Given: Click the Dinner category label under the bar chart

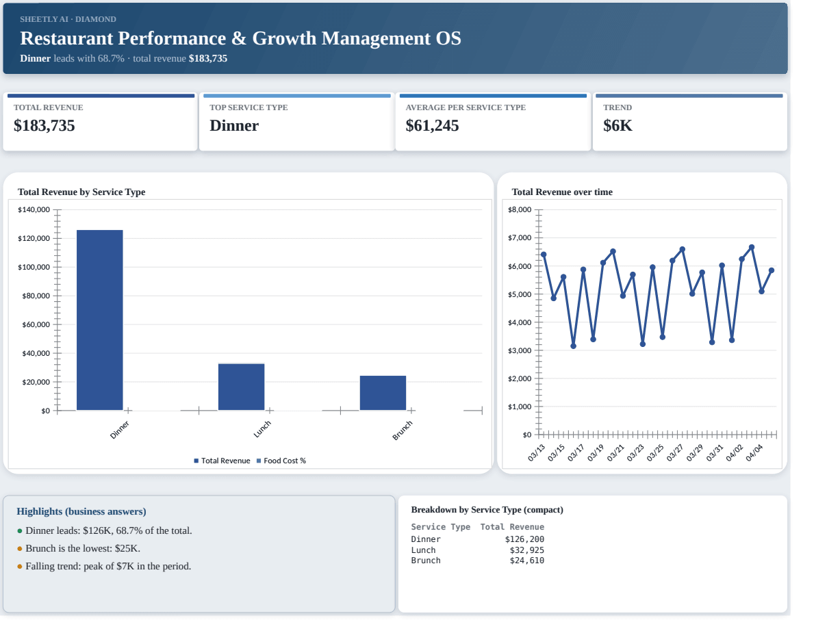Looking at the screenshot, I should (120, 429).
